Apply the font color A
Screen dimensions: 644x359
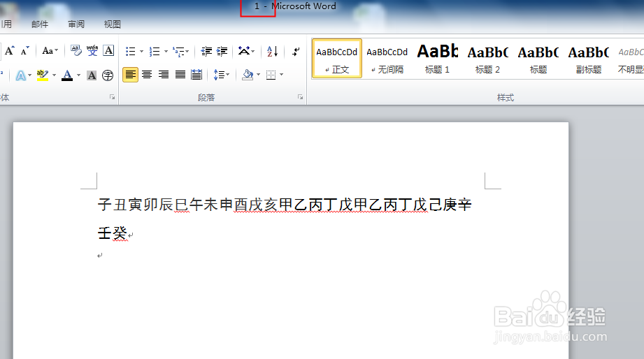tap(67, 75)
